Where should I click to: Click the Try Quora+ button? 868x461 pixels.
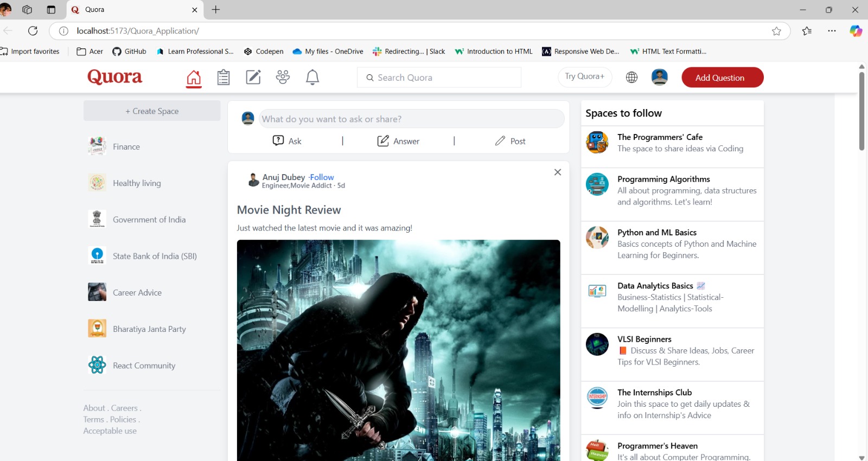click(x=585, y=76)
